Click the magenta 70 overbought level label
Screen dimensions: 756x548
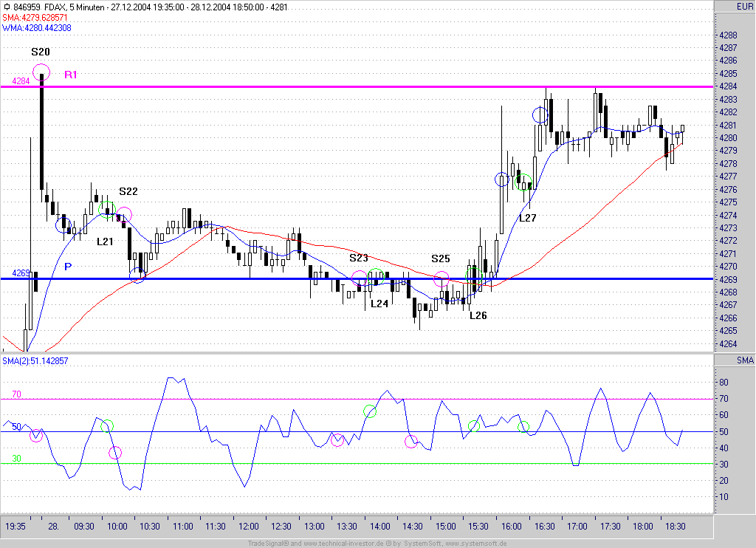[x=16, y=394]
